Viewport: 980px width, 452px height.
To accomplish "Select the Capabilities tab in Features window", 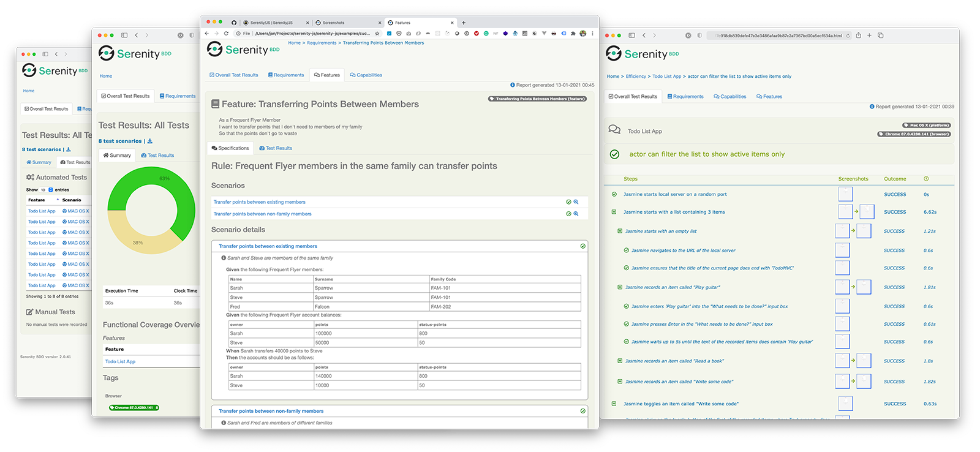I will click(x=366, y=75).
